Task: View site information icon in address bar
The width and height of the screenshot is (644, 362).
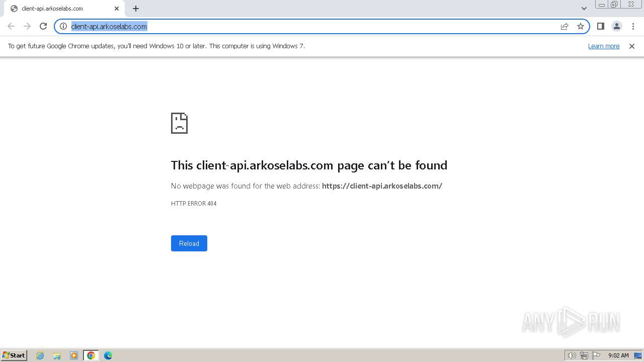Action: click(63, 26)
